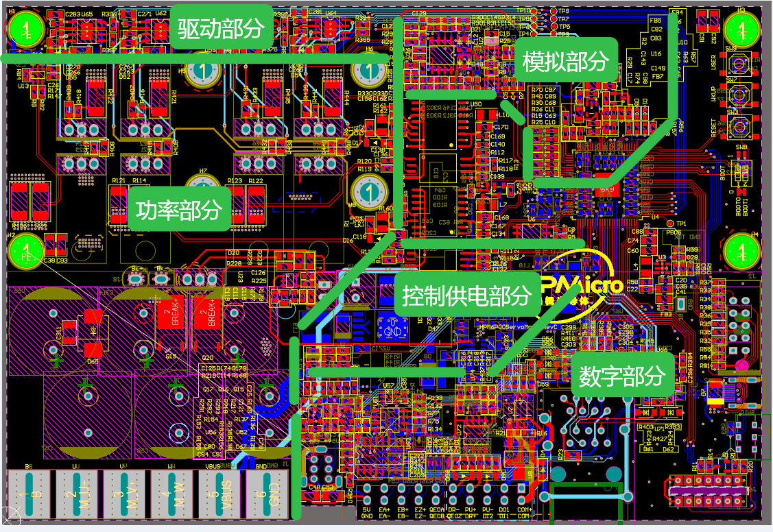Viewport: 773px width, 532px height.
Task: Select terminal pad 6 GND
Action: click(267, 494)
